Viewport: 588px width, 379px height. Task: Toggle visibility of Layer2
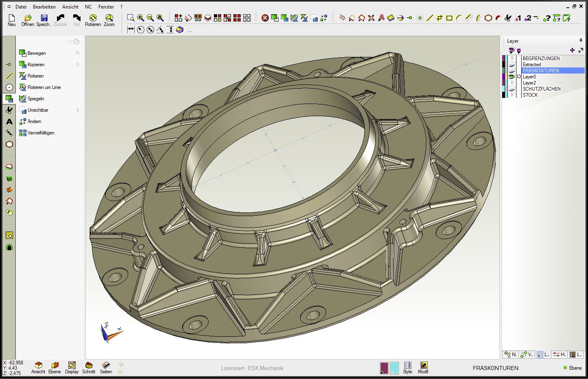click(x=512, y=83)
